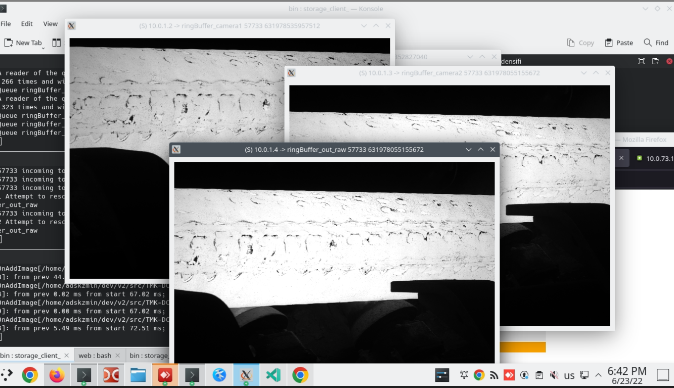
Task: Expand hidden system tray icons arrow
Action: tap(598, 375)
